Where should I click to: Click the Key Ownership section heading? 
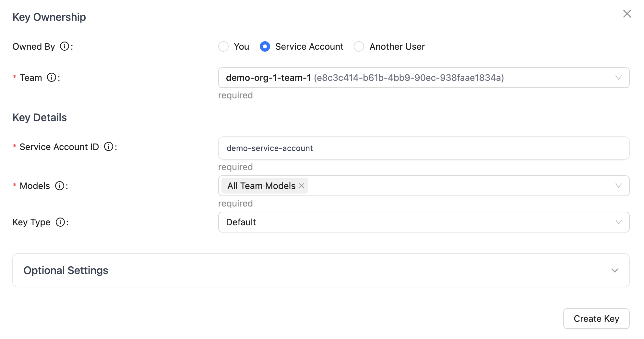click(x=49, y=17)
